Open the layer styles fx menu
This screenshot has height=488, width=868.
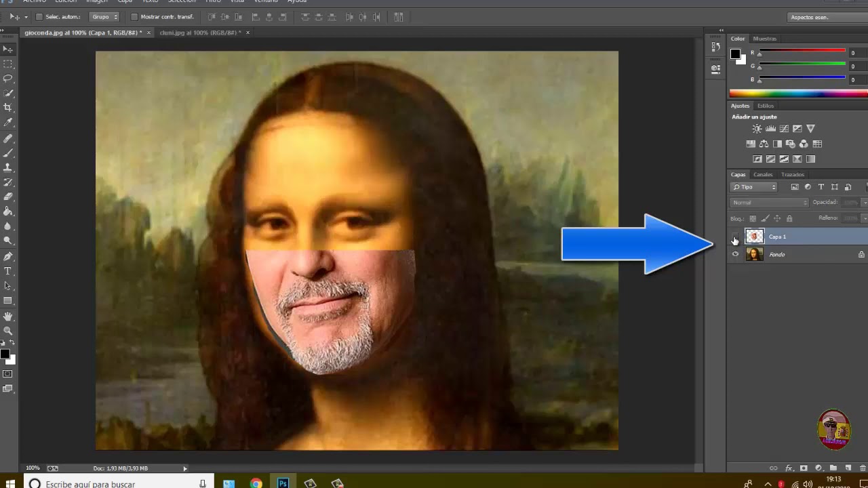point(789,468)
